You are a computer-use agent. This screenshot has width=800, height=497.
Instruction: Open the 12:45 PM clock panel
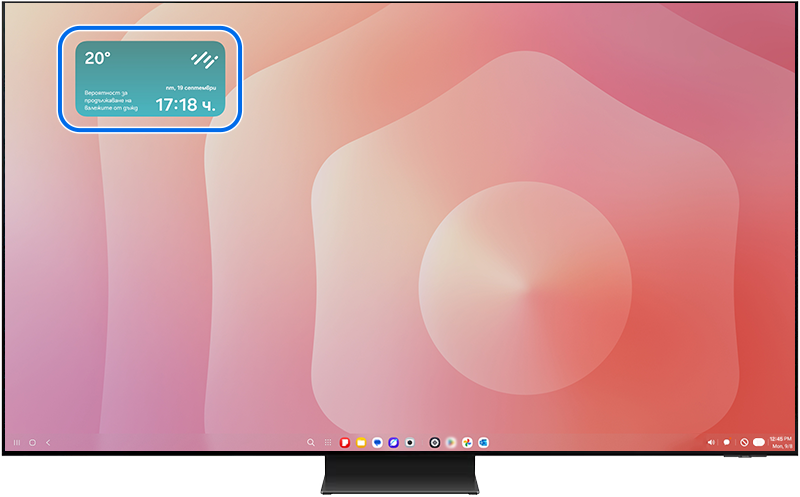[781, 442]
